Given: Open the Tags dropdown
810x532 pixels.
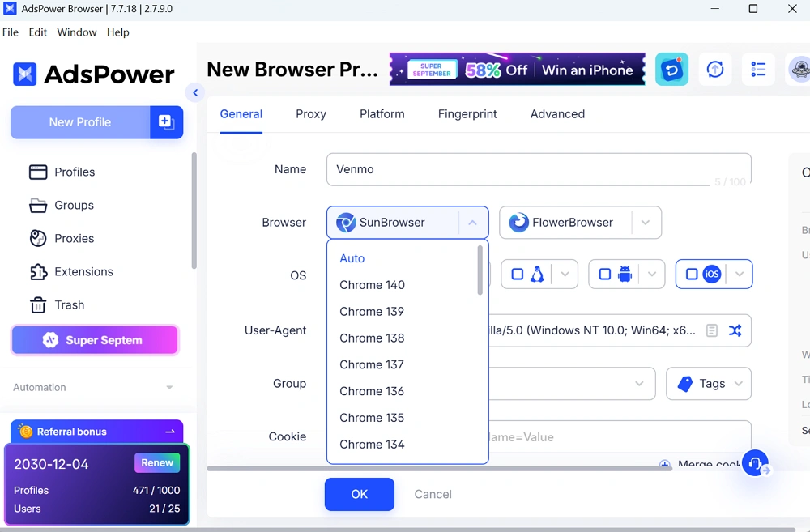Looking at the screenshot, I should click(709, 384).
